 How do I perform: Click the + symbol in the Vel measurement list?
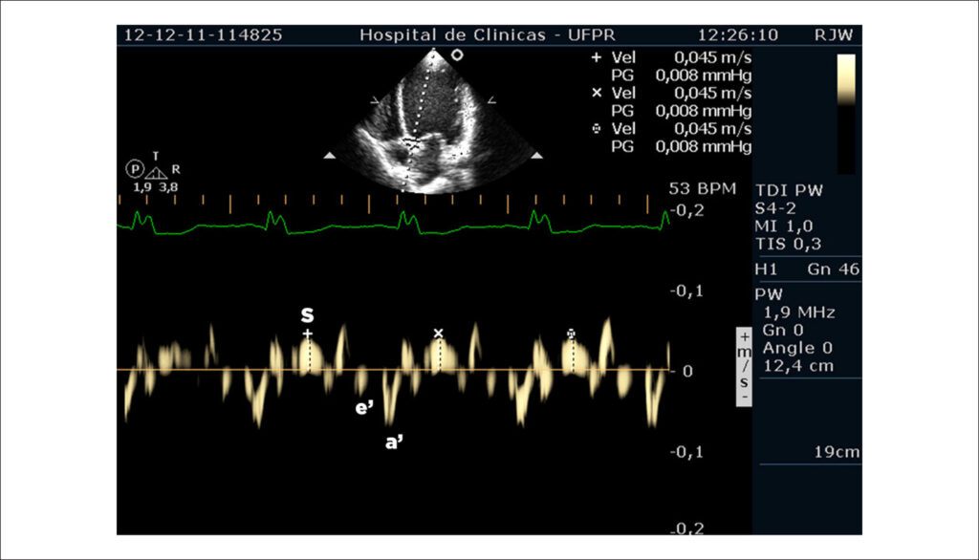click(597, 57)
